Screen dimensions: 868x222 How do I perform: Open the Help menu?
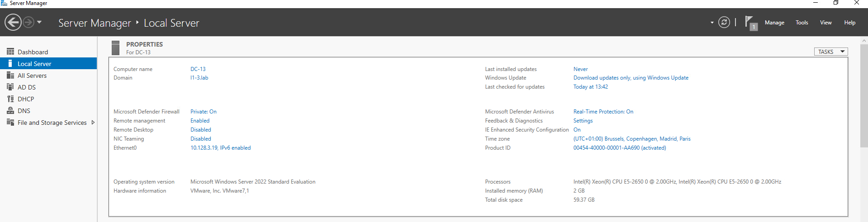849,23
